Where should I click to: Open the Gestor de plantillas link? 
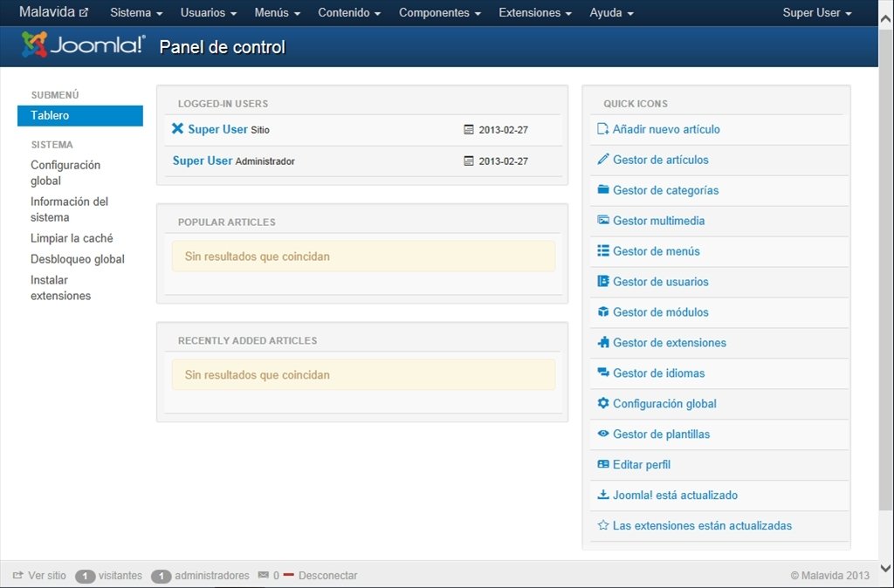point(662,434)
